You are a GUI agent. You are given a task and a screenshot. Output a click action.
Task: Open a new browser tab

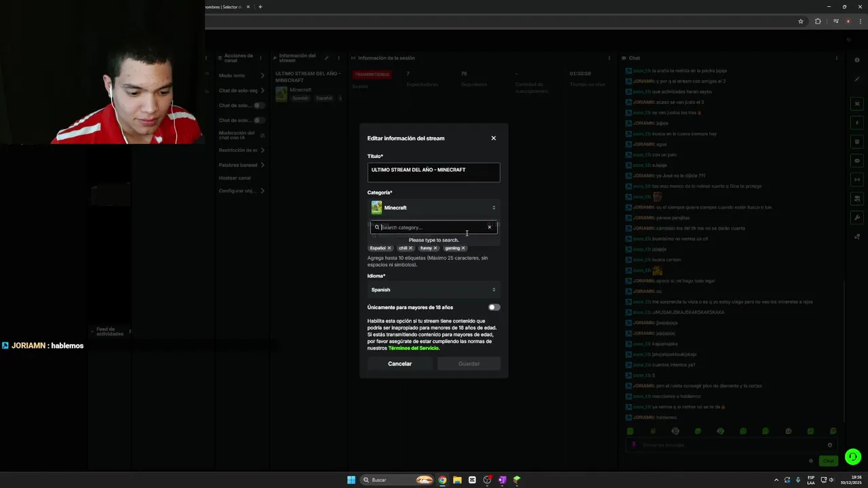tap(260, 7)
